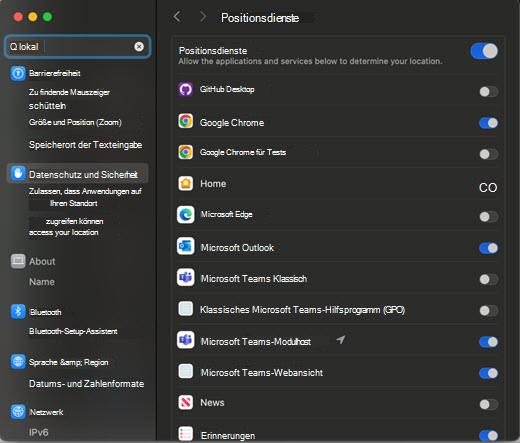Viewport: 520px width, 443px height.
Task: Click the Microsoft Outlook app icon
Action: click(185, 246)
